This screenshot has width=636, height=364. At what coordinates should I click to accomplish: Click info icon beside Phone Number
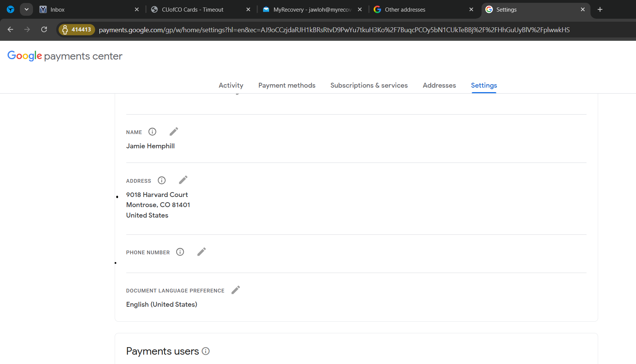180,252
